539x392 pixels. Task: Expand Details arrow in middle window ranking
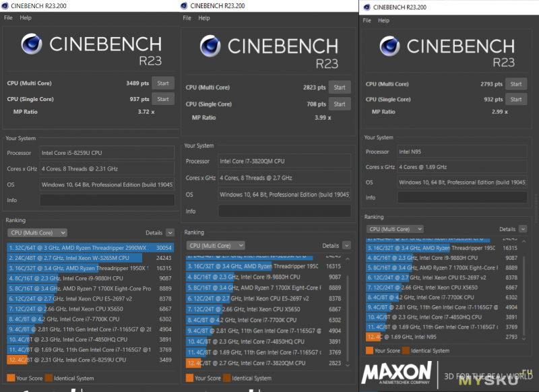pos(346,246)
